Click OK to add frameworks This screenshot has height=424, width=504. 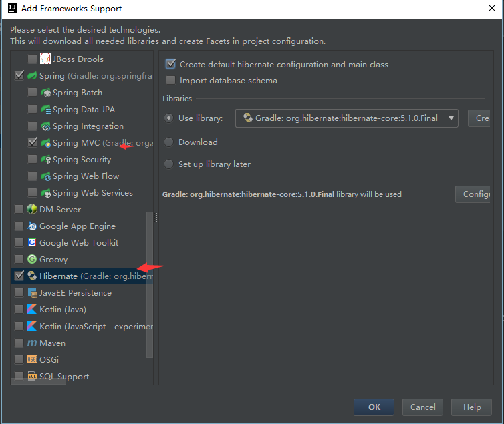click(x=374, y=407)
